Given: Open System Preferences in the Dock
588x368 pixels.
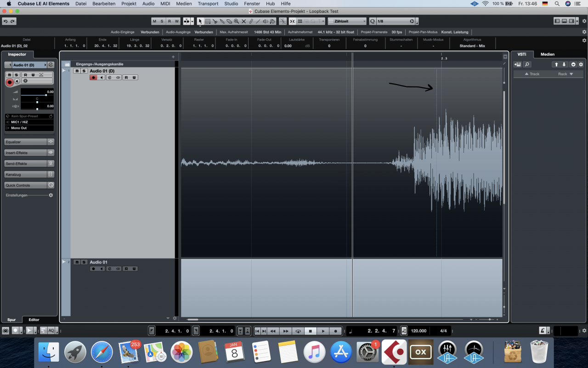Looking at the screenshot, I should click(x=367, y=352).
